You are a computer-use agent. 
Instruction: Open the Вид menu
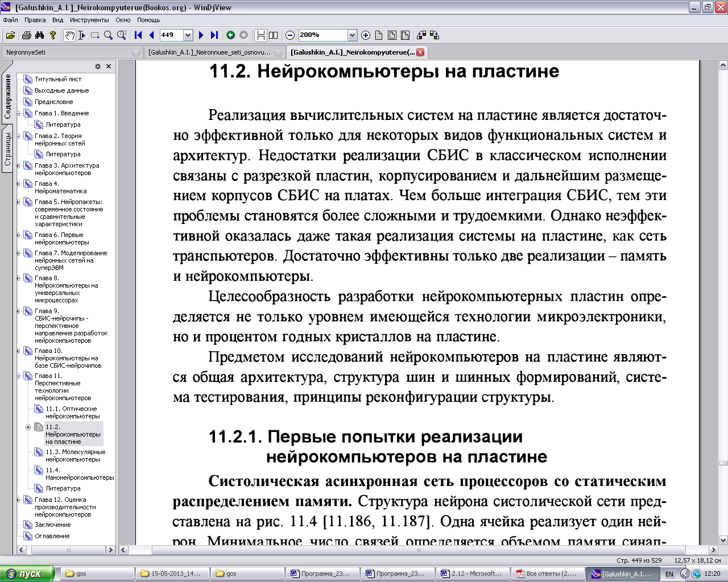tap(58, 20)
